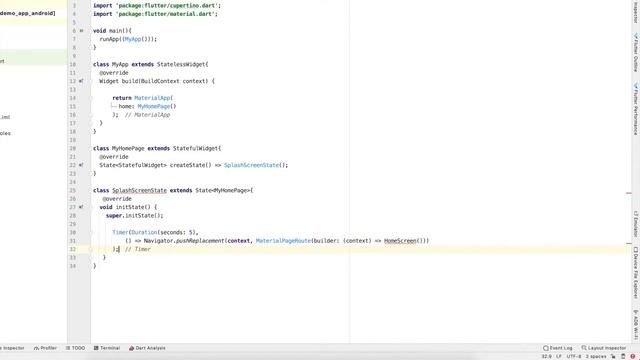Open the Event Log panel
640x360 pixels.
click(x=558, y=348)
